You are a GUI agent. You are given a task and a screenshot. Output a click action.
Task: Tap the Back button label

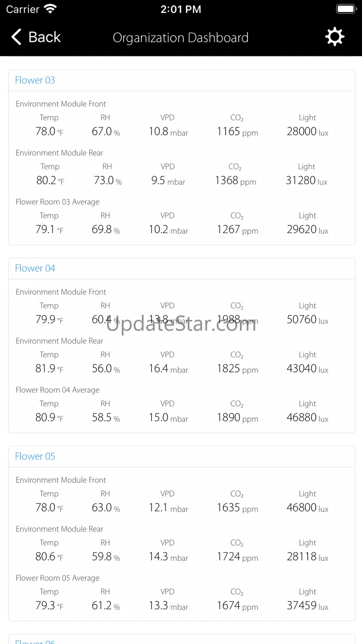coord(45,37)
